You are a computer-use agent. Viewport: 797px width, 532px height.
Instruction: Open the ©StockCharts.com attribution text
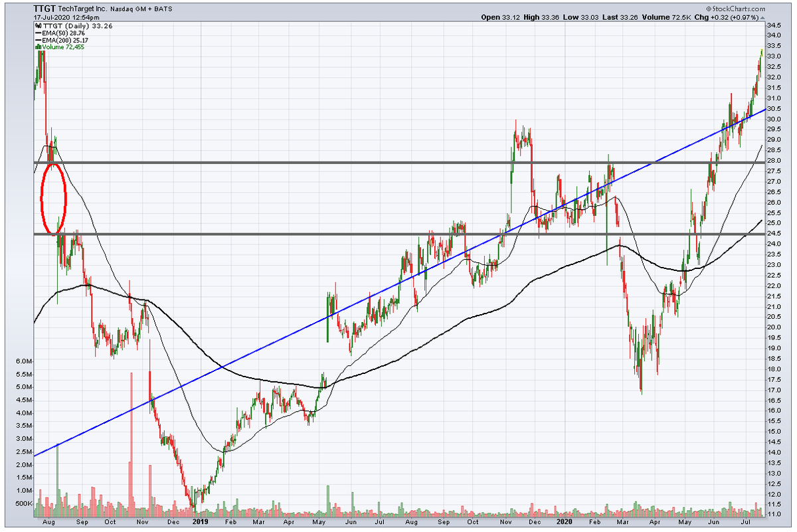tap(735, 10)
